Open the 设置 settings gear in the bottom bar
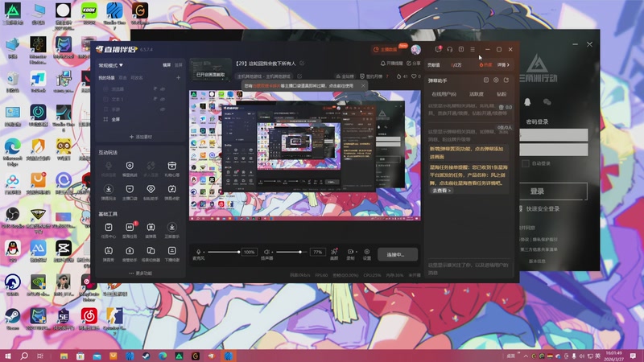 pyautogui.click(x=367, y=254)
